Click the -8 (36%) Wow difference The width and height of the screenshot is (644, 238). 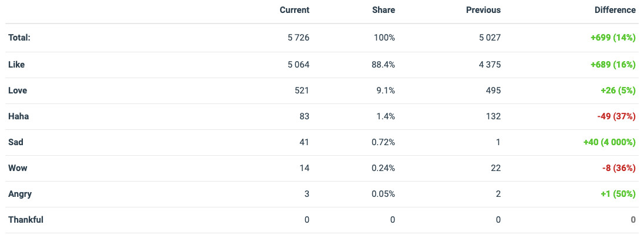[619, 168]
